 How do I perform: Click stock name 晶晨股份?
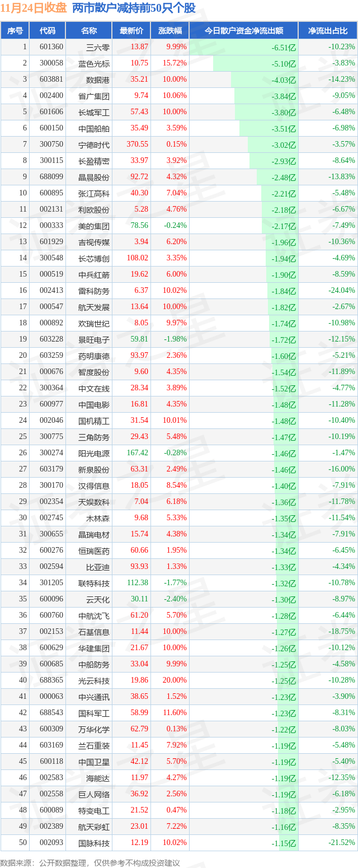pyautogui.click(x=94, y=177)
